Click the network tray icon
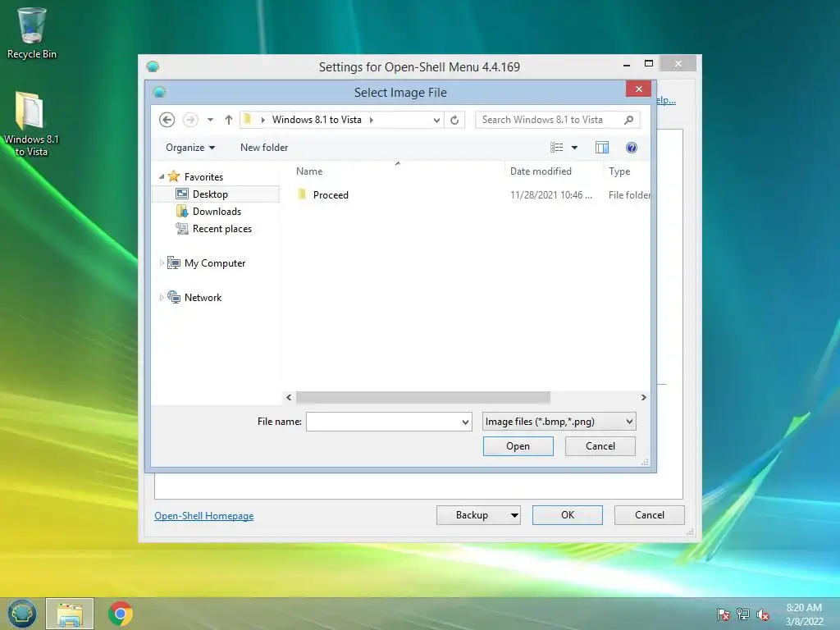This screenshot has width=840, height=630. [x=743, y=614]
